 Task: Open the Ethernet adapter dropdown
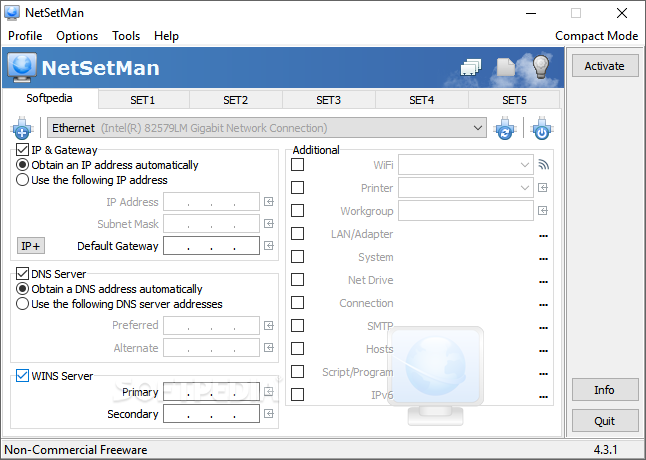(x=267, y=128)
